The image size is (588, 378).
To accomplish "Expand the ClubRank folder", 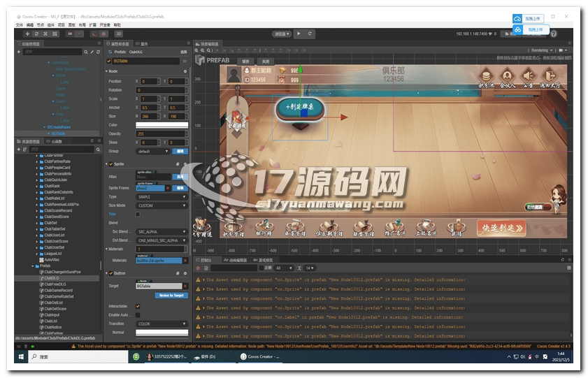I will click(x=37, y=186).
